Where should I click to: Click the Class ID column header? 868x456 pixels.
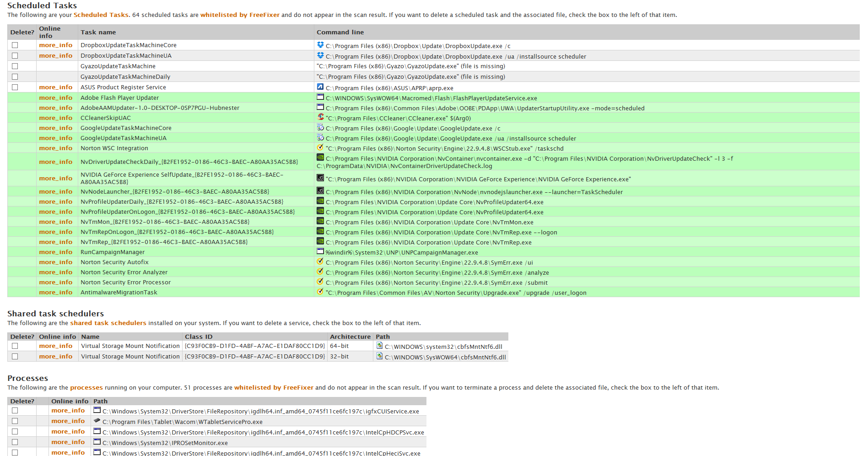tap(199, 337)
